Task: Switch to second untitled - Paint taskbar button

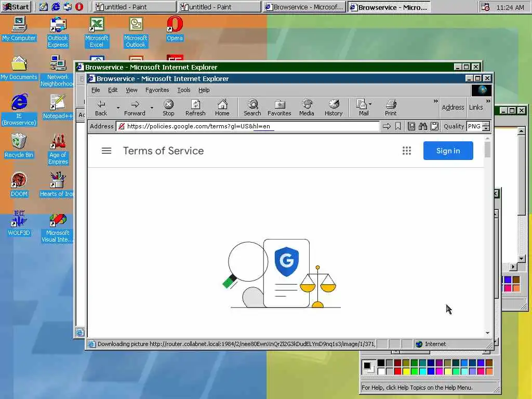Action: coord(219,7)
